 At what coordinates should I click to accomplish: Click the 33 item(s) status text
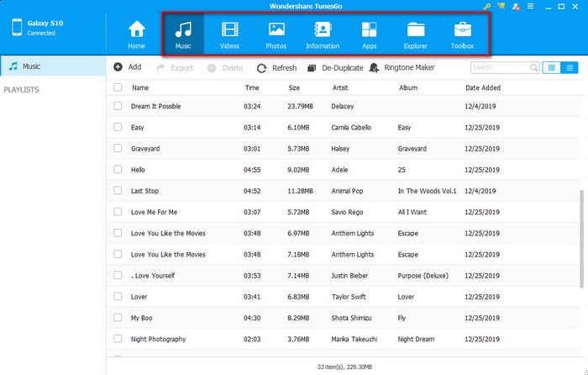click(345, 367)
